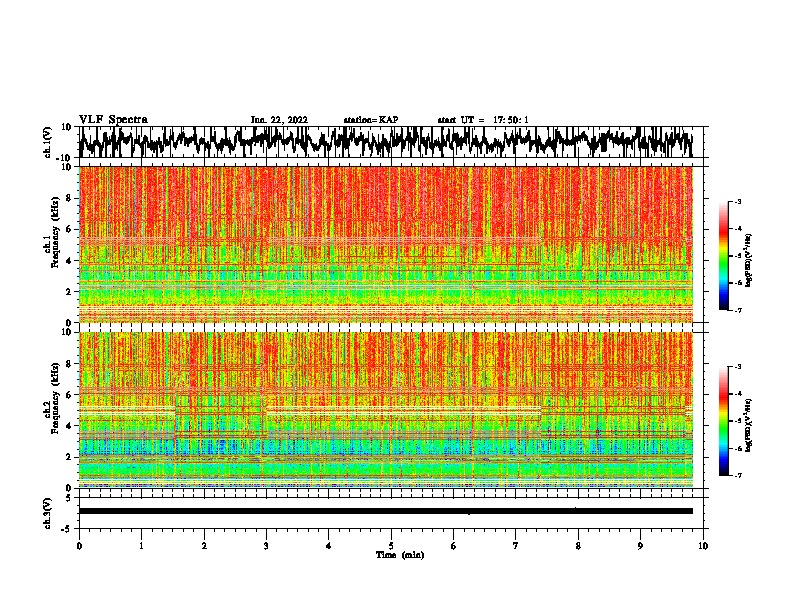Click time axis tick label 1

(141, 546)
